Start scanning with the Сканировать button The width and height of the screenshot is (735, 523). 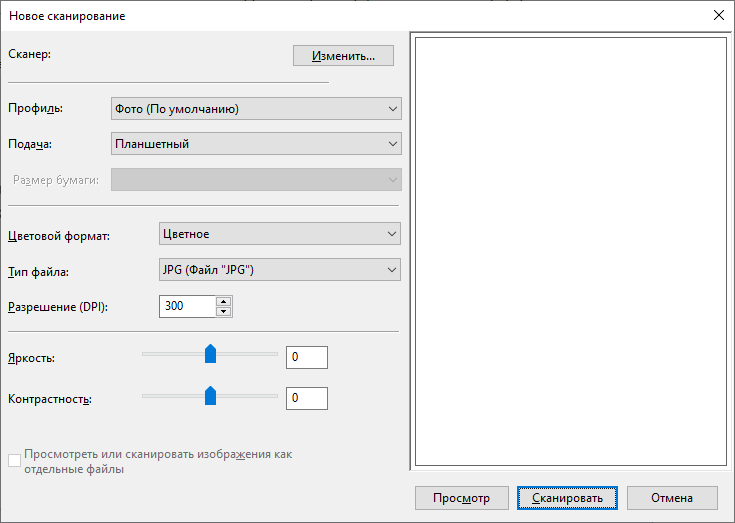pyautogui.click(x=567, y=498)
